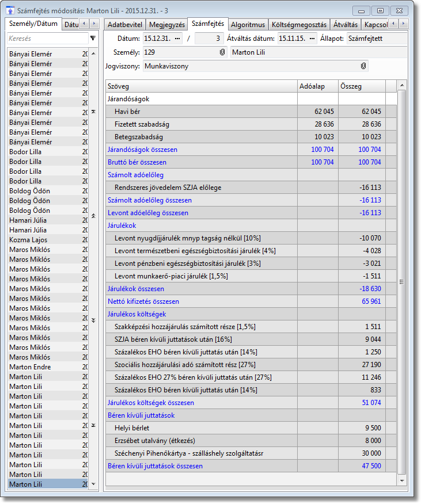Click the Járandóságok group header row

tap(251, 99)
